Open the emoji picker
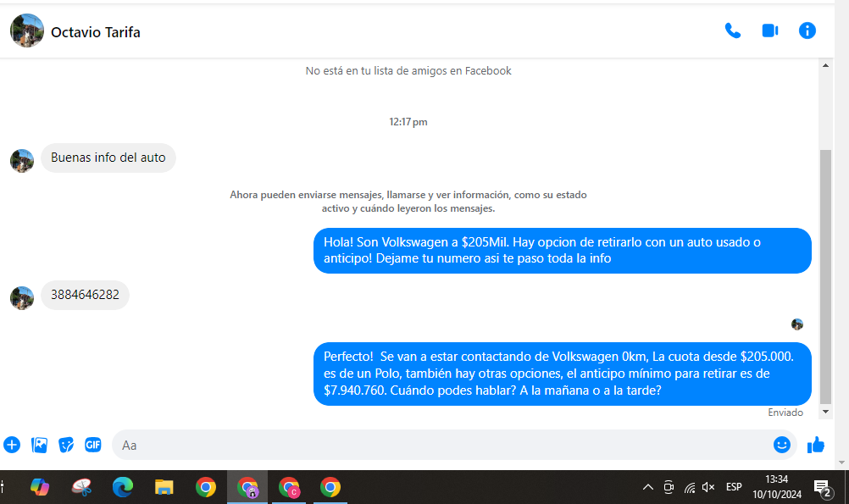Screen dimensions: 849x504 coord(781,445)
